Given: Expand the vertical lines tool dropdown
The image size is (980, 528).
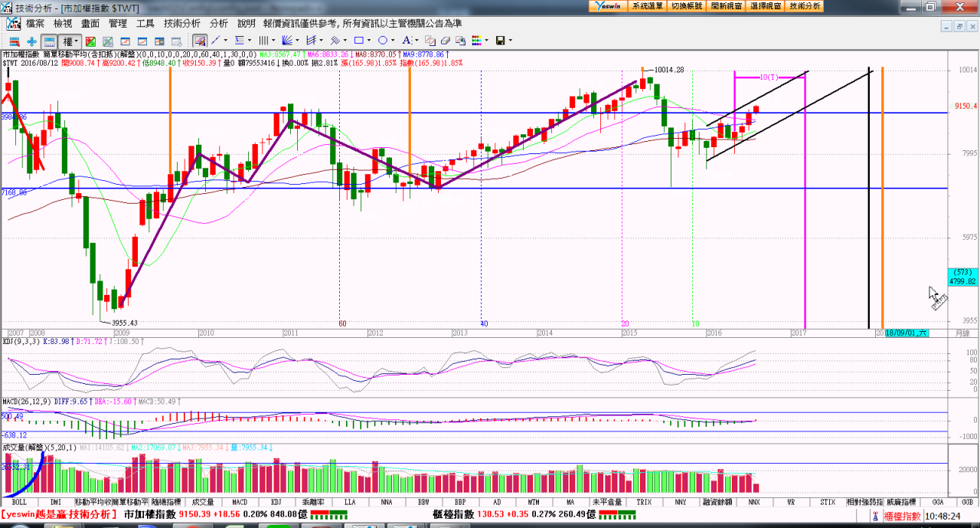Looking at the screenshot, I should [x=273, y=41].
